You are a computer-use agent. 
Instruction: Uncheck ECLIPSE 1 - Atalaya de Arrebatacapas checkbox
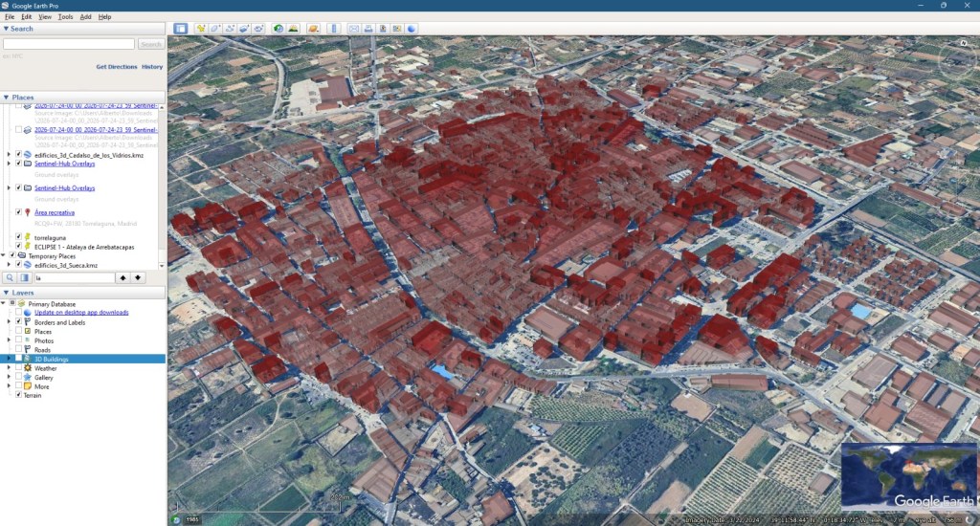[x=19, y=247]
